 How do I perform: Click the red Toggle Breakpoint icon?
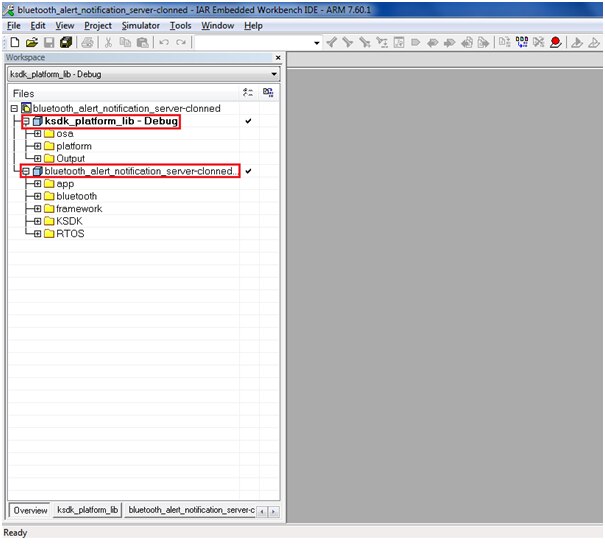(555, 43)
